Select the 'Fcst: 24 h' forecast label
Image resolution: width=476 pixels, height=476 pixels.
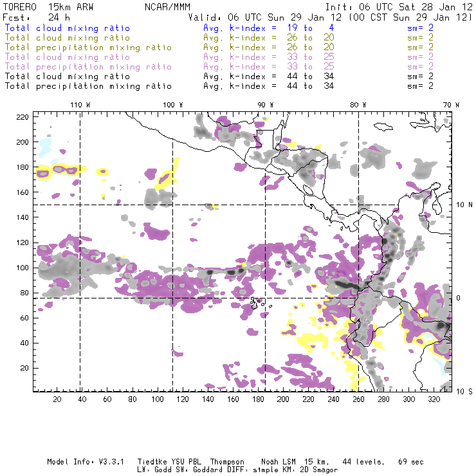tap(36, 17)
